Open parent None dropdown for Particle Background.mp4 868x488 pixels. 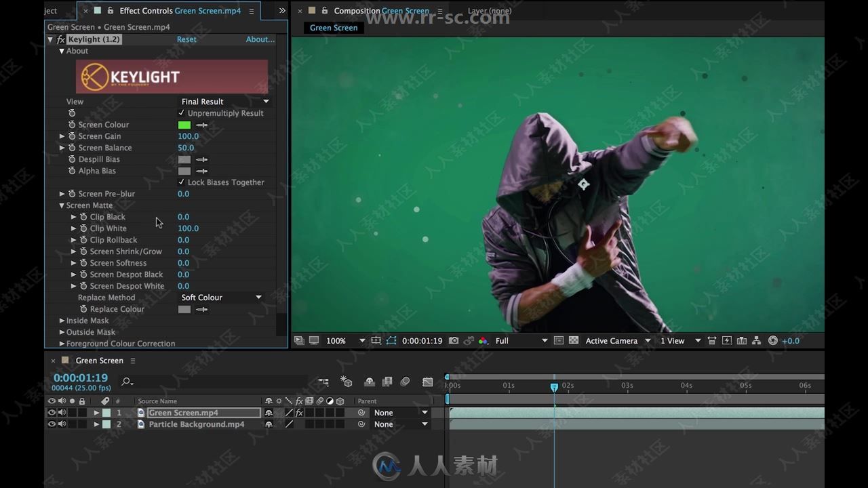(401, 424)
